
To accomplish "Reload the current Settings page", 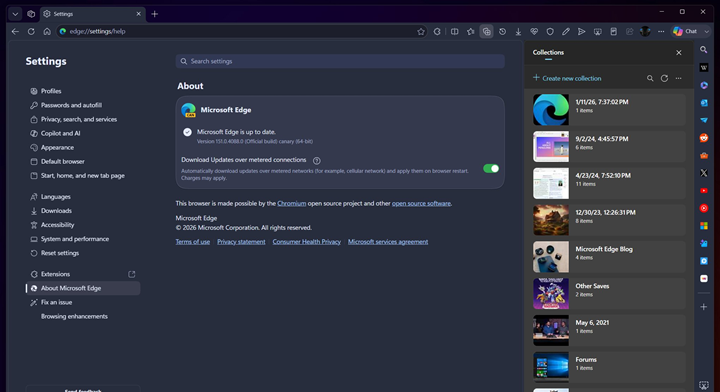I will (x=31, y=31).
